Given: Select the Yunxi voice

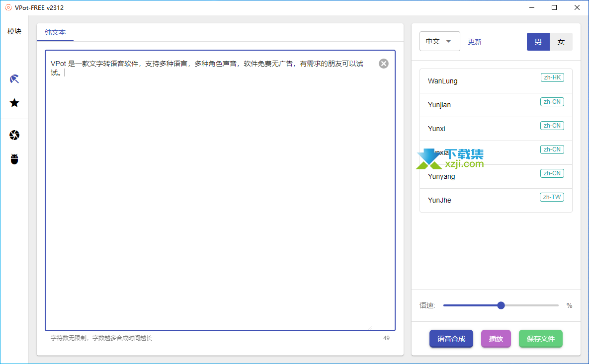Looking at the screenshot, I should pyautogui.click(x=496, y=129).
